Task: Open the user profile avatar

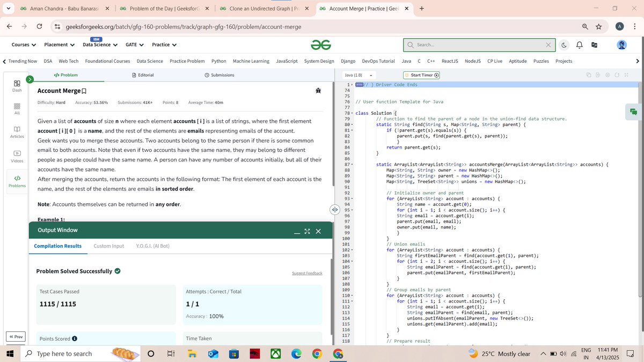Action: point(621,45)
